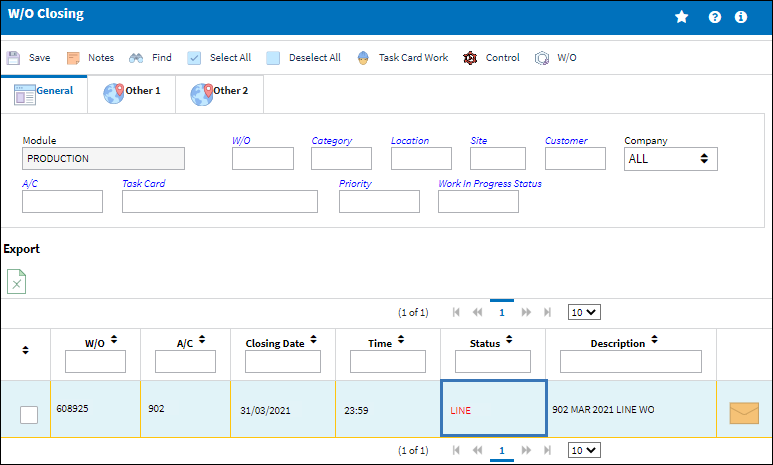Click the Category label link
Viewport: 773px width, 465px height.
[x=332, y=141]
